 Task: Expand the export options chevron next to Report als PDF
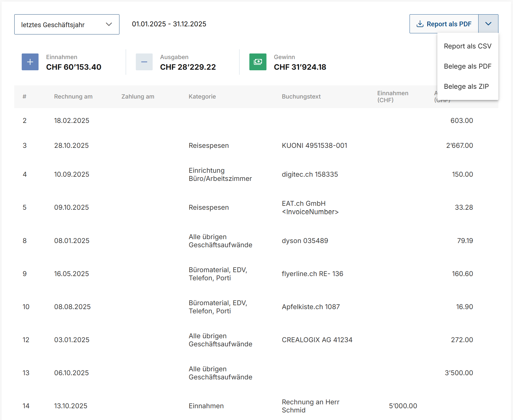(x=488, y=24)
